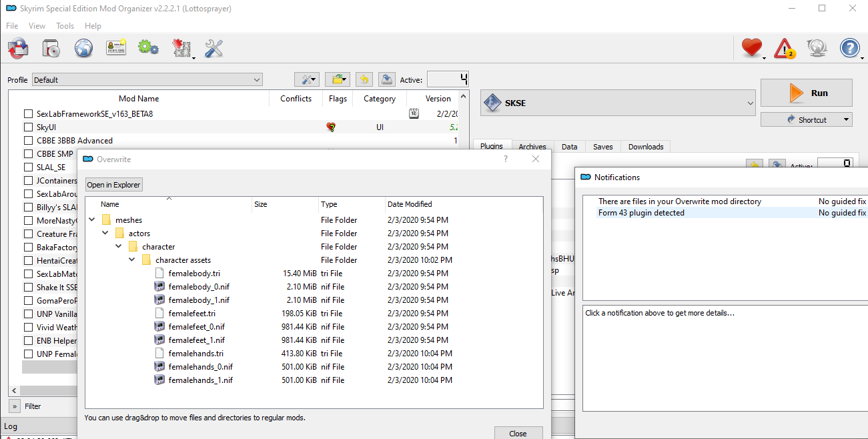The image size is (868, 439).
Task: Toggle the Vivid Weathers mod checkbox
Action: [x=28, y=328]
